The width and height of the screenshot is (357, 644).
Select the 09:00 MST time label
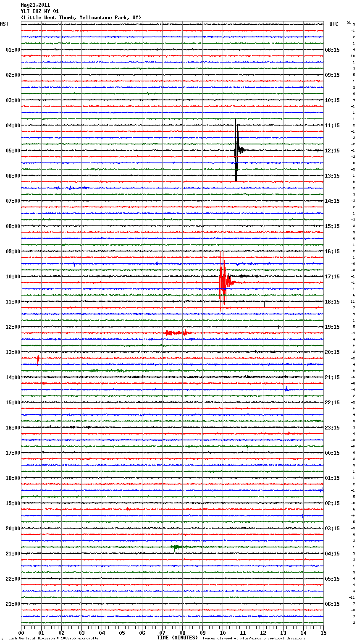(x=13, y=251)
